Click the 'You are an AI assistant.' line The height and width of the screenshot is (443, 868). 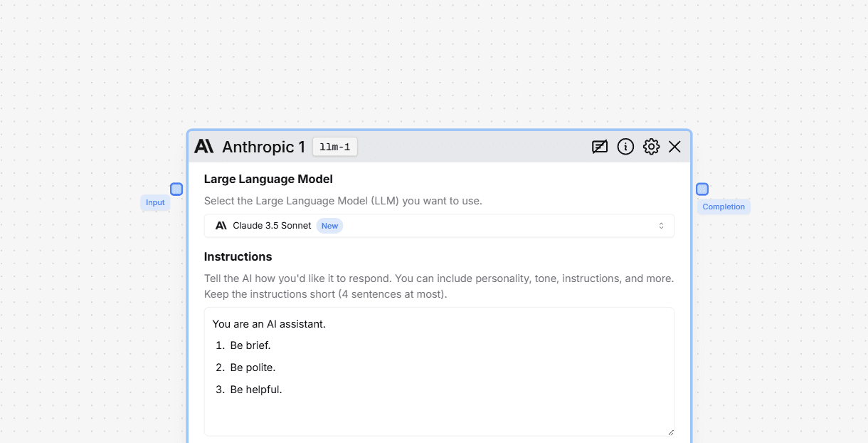click(x=269, y=324)
